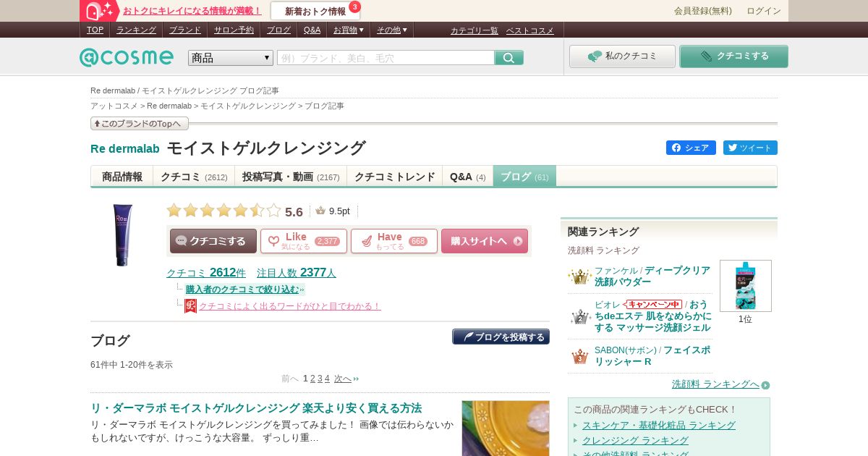Expand the その他 menu
Screen dimensions: 868x456
(392, 30)
